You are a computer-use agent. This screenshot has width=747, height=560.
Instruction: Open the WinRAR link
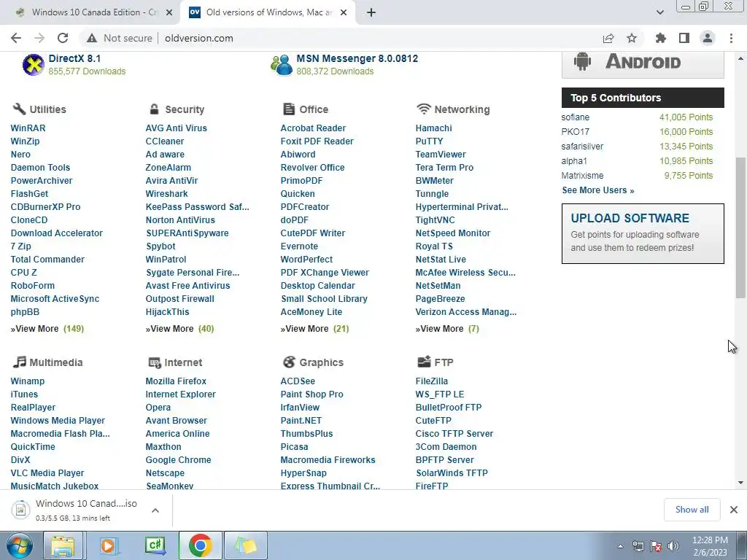[x=28, y=128]
